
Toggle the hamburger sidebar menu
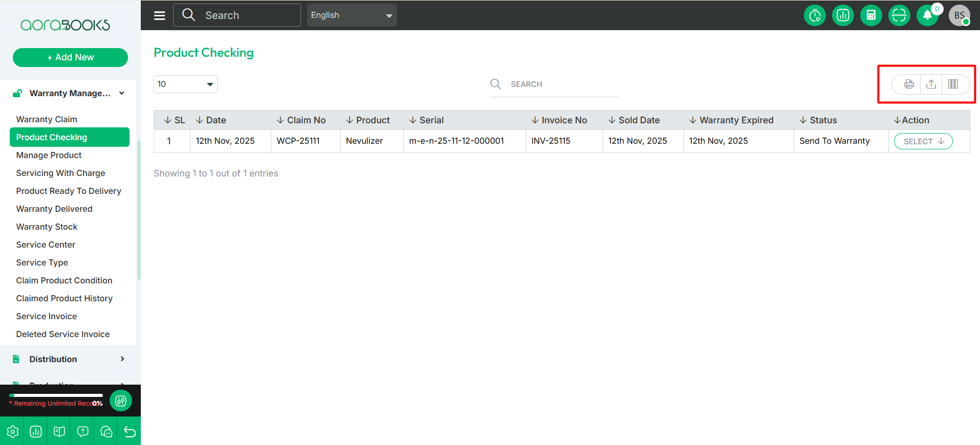point(160,15)
